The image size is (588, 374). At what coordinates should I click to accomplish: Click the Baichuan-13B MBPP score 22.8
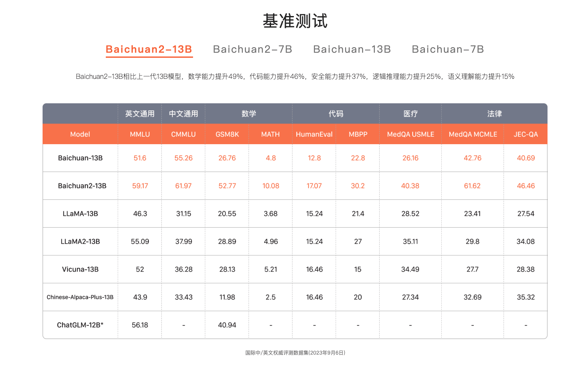(358, 158)
